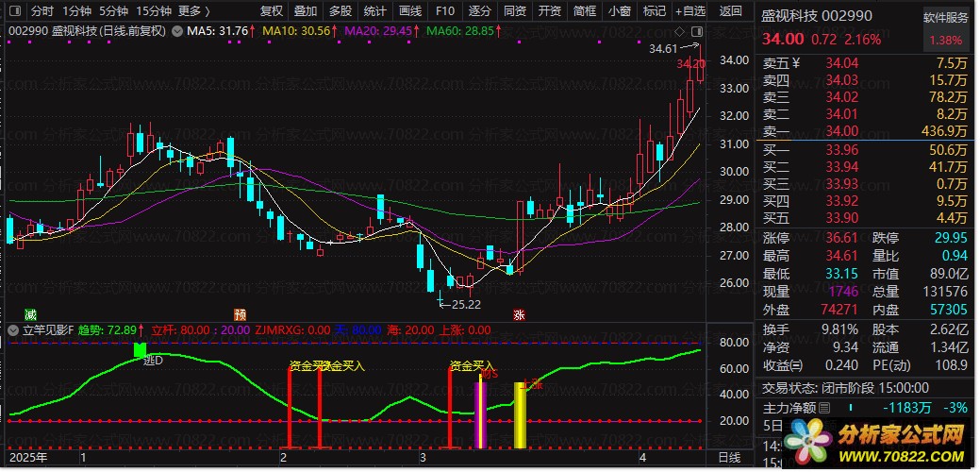Click the 统计 statistics button

click(x=375, y=10)
